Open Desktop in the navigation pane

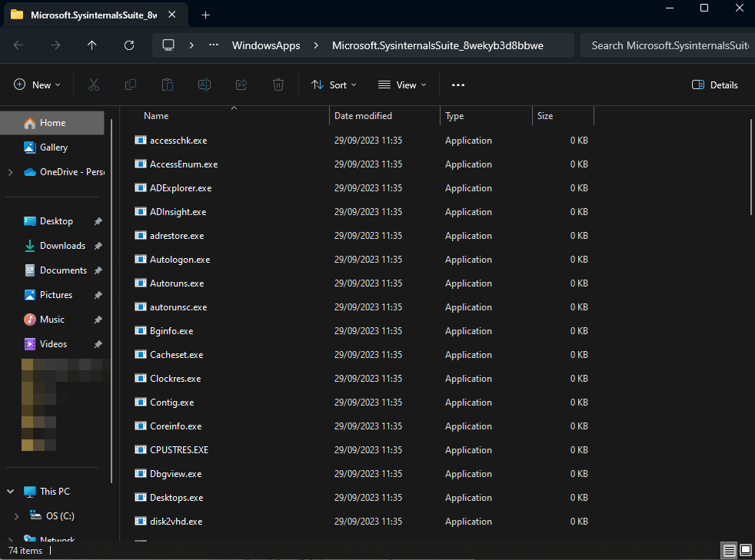pos(56,221)
